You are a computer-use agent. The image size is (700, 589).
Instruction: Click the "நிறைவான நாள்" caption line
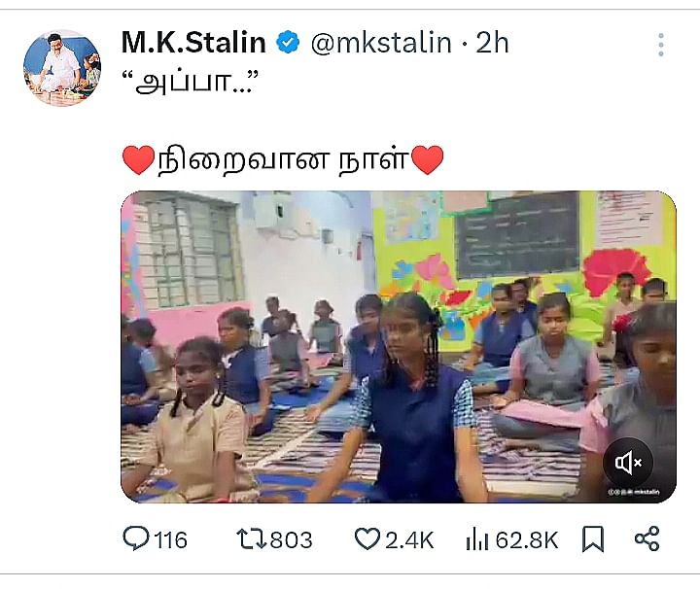pyautogui.click(x=283, y=158)
